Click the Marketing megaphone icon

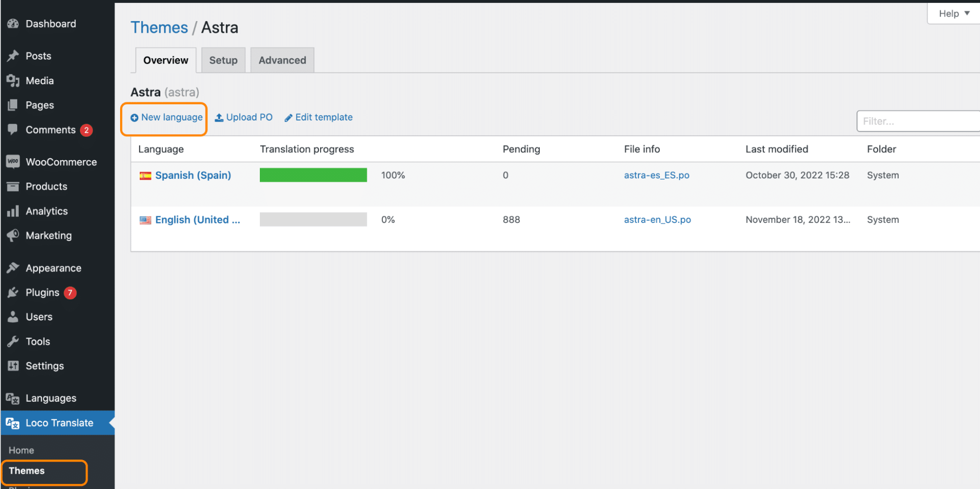[13, 235]
